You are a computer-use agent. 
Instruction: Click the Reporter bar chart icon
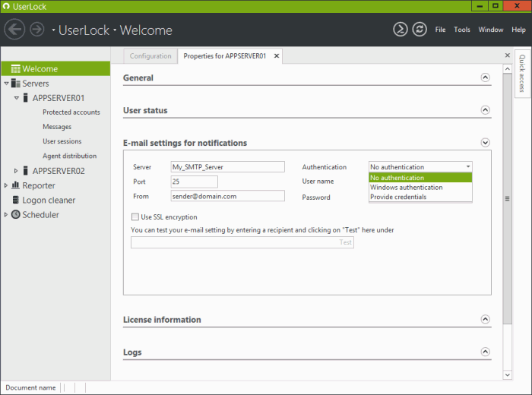(x=16, y=185)
